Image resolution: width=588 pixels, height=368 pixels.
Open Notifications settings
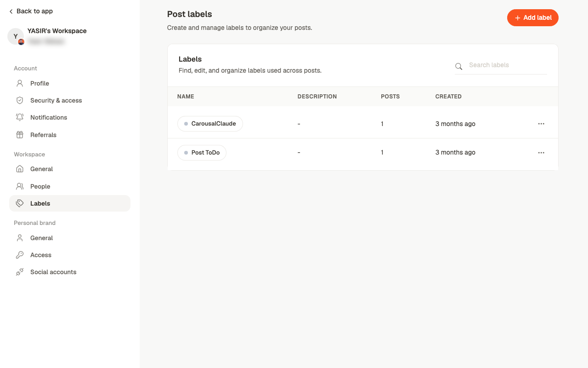[70, 117]
